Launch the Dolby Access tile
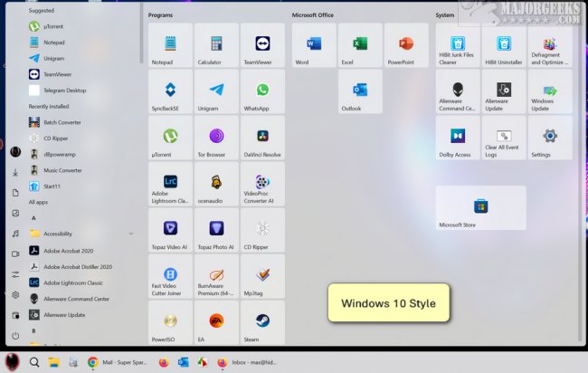The height and width of the screenshot is (373, 588). click(458, 138)
